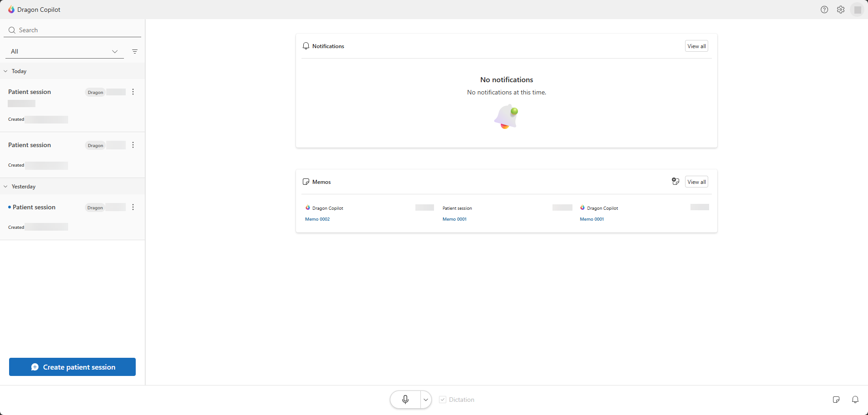Image resolution: width=868 pixels, height=415 pixels.
Task: Open the Help icon in title bar
Action: pyautogui.click(x=824, y=10)
